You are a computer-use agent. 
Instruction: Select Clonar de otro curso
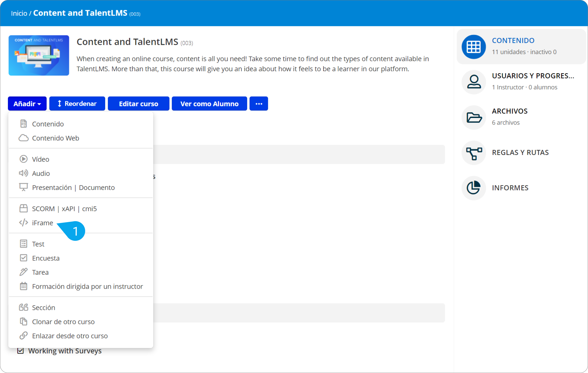point(81,321)
